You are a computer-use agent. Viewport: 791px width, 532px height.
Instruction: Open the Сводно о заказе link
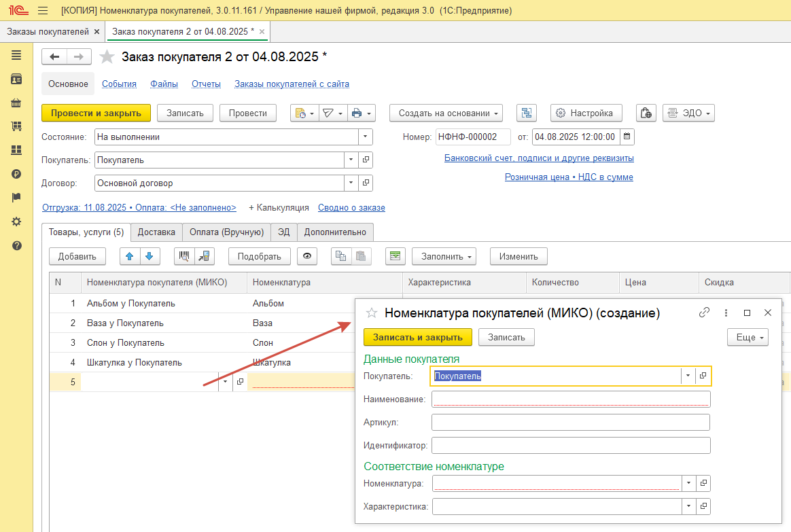[x=351, y=207]
